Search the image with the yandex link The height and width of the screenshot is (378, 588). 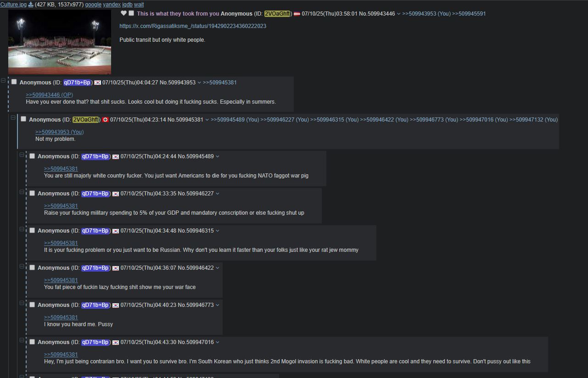point(112,5)
